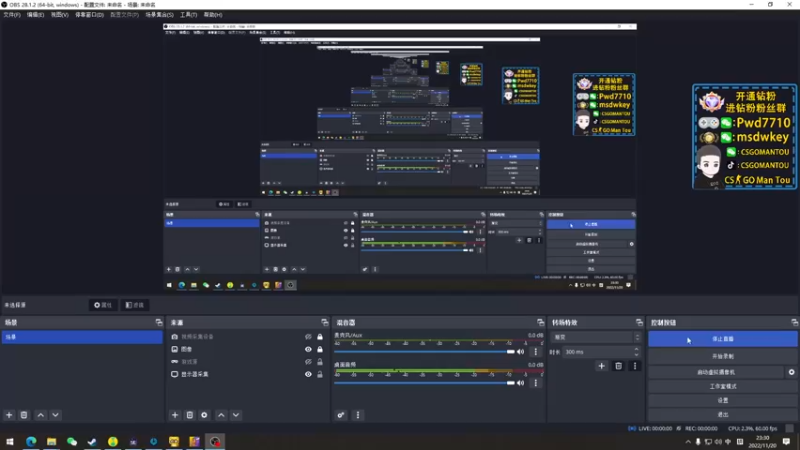Remove the selected source via the trash icon
The width and height of the screenshot is (800, 450).
point(190,415)
